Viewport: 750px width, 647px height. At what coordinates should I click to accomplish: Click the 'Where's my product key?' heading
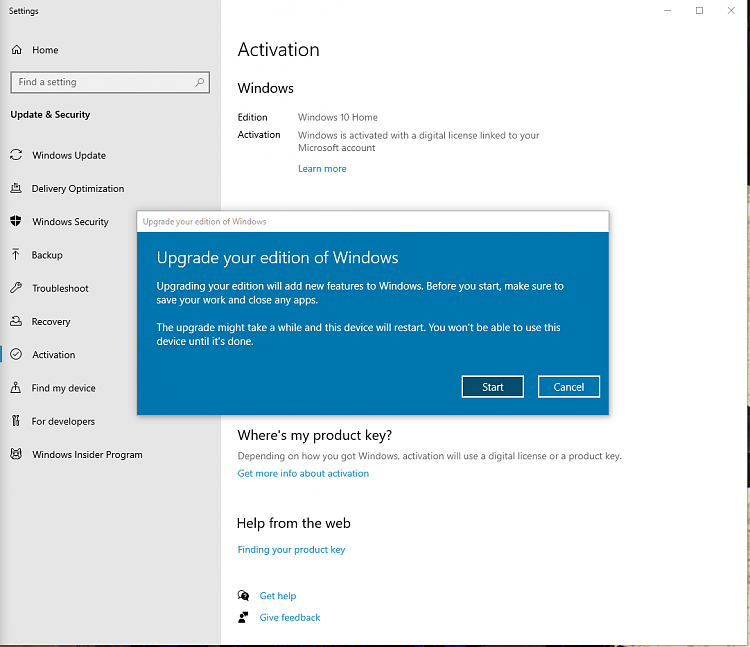coord(315,435)
